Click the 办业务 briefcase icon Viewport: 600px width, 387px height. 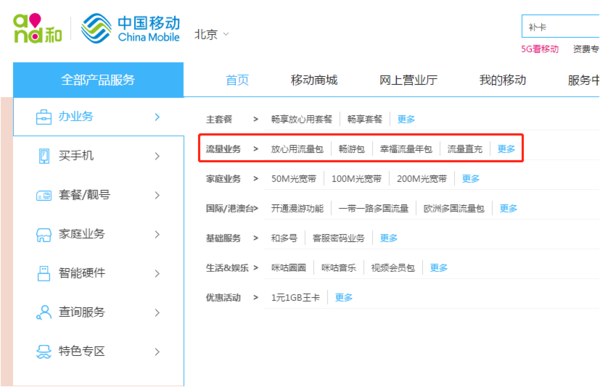[x=44, y=117]
